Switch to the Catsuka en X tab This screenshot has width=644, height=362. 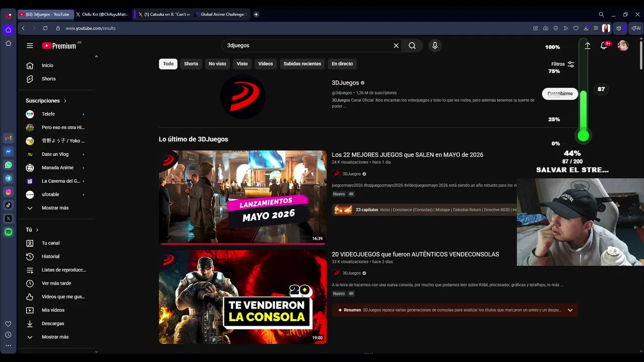point(165,15)
